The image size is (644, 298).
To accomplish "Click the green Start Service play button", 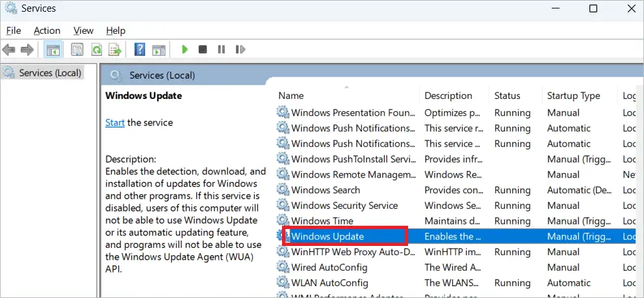I will tap(185, 49).
